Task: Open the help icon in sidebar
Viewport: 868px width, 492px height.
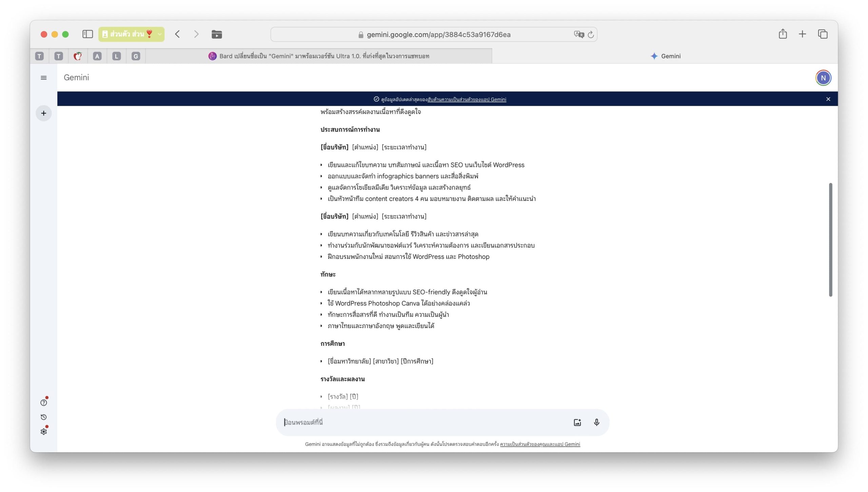Action: point(43,403)
